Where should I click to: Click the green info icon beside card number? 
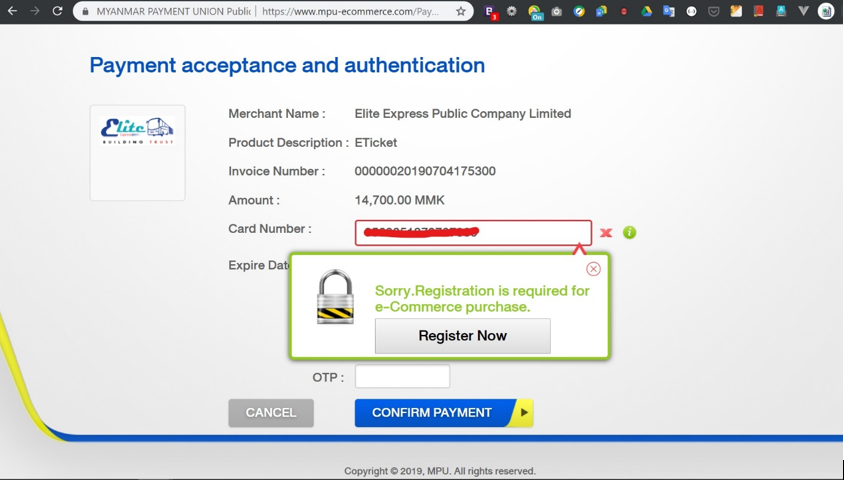629,232
